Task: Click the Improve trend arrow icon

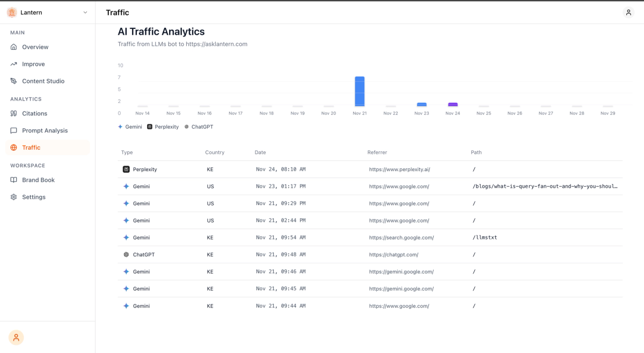Action: tap(14, 64)
